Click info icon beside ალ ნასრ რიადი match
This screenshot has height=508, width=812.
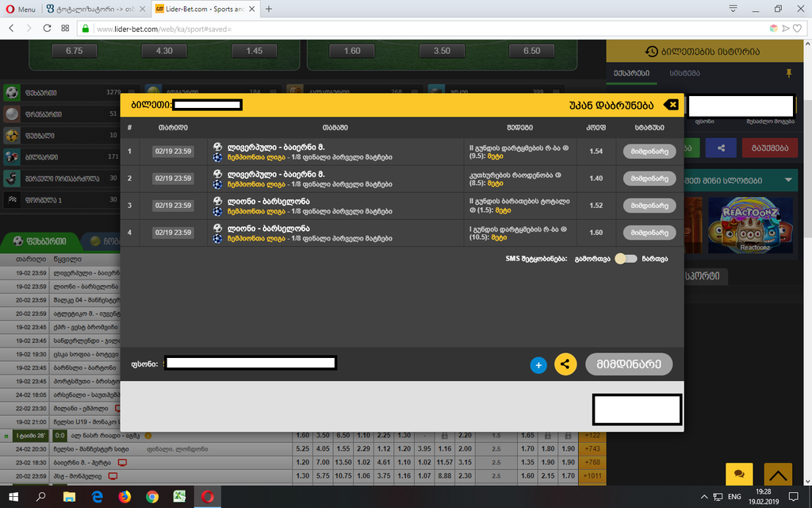point(147,436)
